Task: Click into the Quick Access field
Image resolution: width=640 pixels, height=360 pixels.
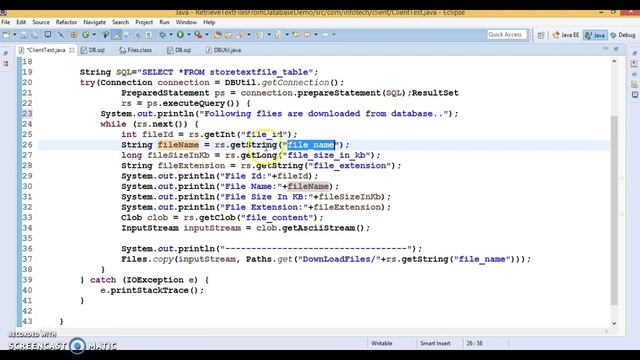Action: 507,35
